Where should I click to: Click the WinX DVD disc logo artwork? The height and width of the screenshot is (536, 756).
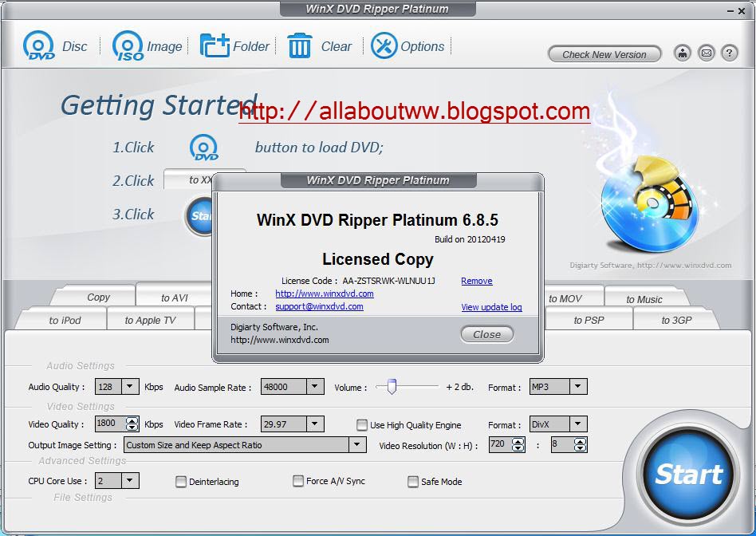[649, 203]
